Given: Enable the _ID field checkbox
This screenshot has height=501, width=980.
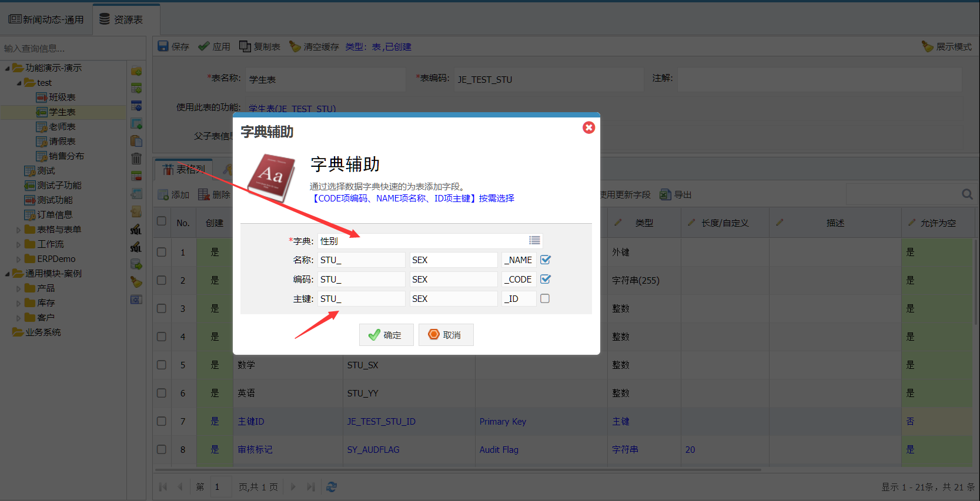Looking at the screenshot, I should [545, 298].
